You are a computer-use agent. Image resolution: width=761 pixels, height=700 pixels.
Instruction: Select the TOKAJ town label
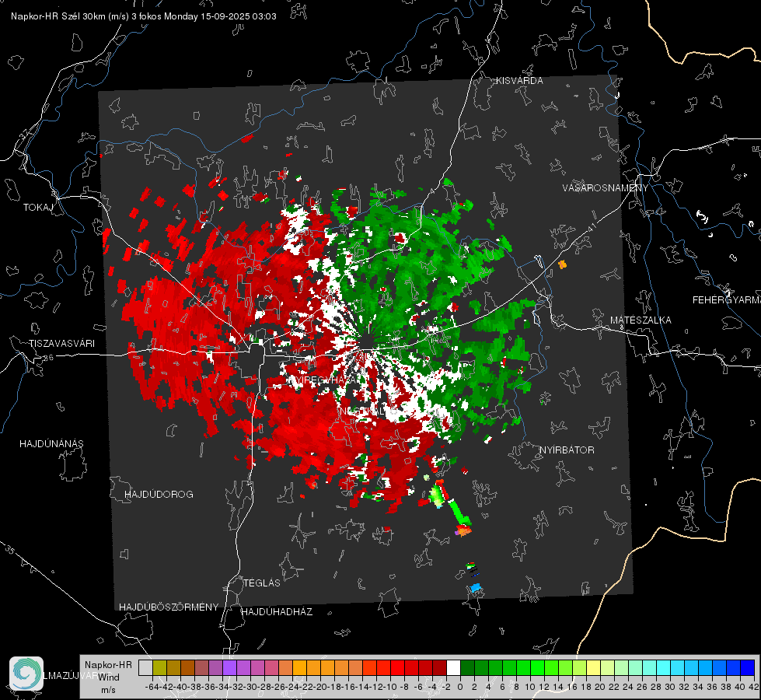[38, 208]
